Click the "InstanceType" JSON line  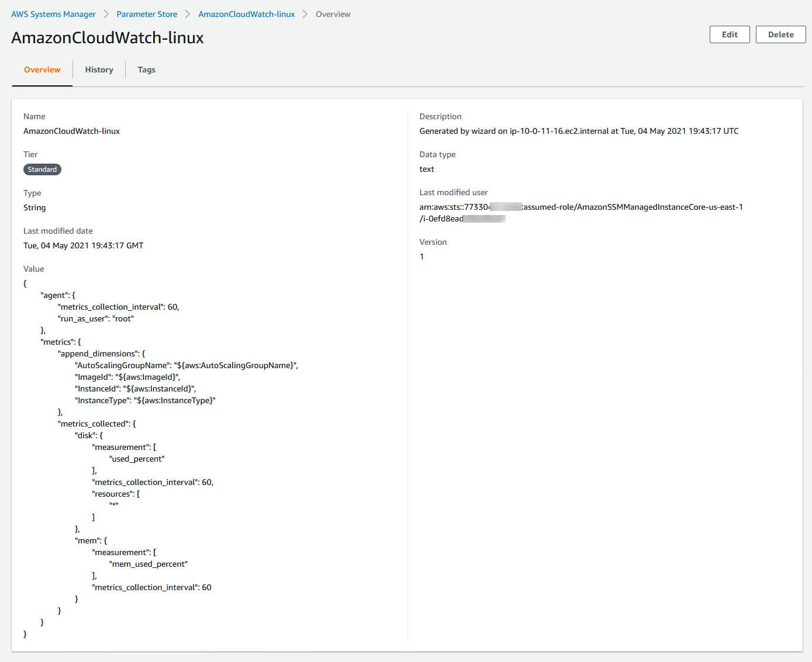click(x=146, y=400)
